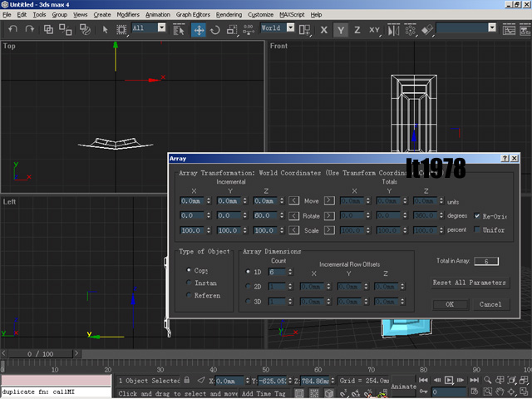Image resolution: width=532 pixels, height=399 pixels.
Task: Click the Select and Link icon
Action: click(48, 30)
